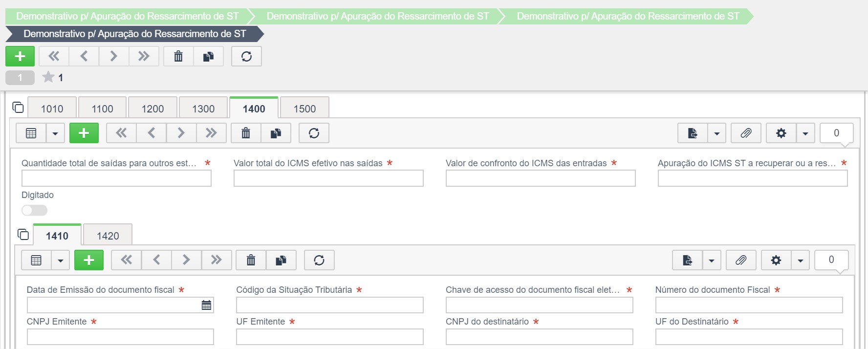Click the gray record number 1 button
Viewport: 868px width, 349px height.
click(x=20, y=77)
